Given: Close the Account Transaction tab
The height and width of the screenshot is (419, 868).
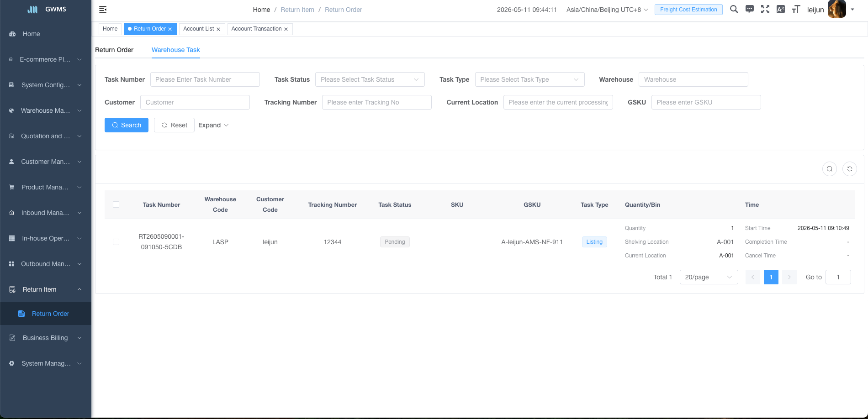Looking at the screenshot, I should pos(286,29).
